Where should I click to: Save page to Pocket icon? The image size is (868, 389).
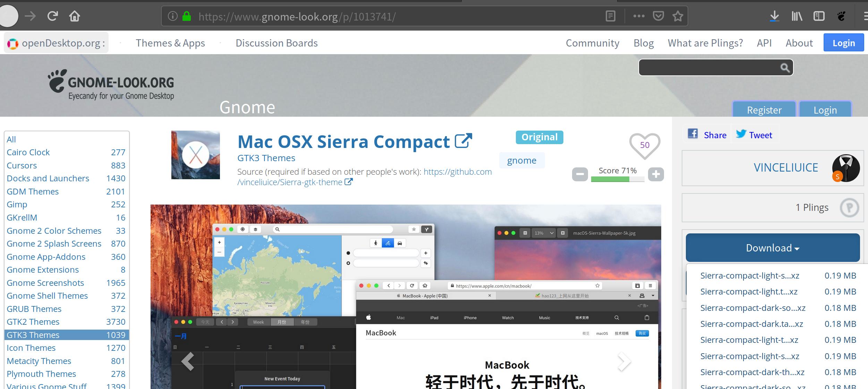658,16
